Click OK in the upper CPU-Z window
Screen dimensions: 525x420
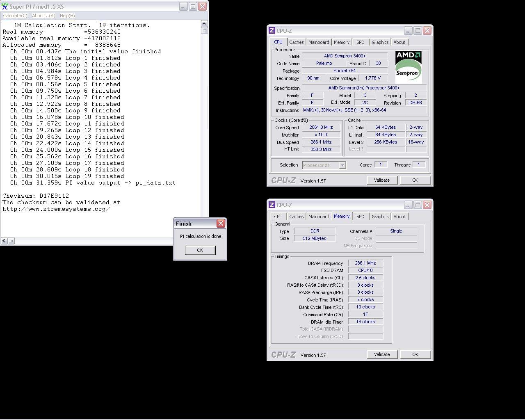[415, 180]
